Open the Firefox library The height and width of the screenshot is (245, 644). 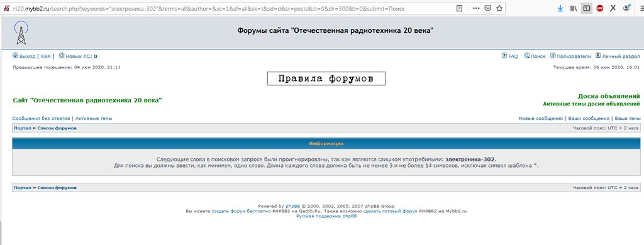(574, 8)
